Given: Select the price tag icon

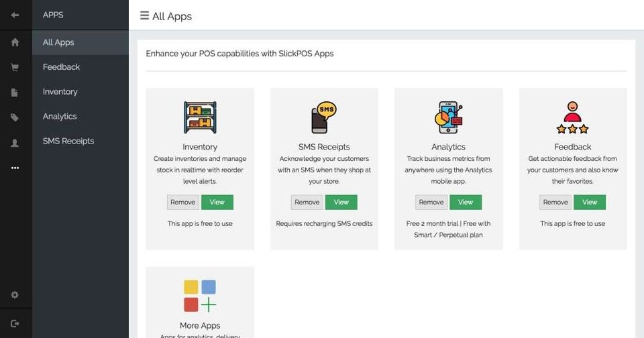Looking at the screenshot, I should click(x=15, y=117).
